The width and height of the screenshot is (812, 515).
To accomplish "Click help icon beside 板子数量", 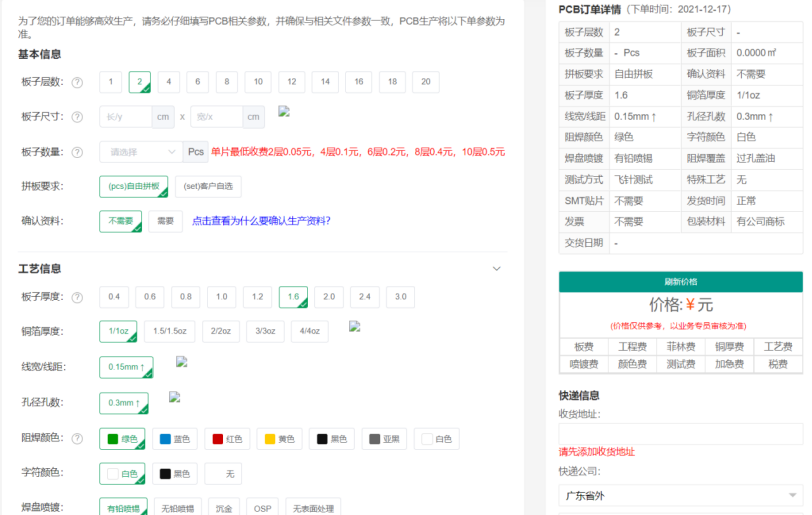I will pyautogui.click(x=77, y=152).
